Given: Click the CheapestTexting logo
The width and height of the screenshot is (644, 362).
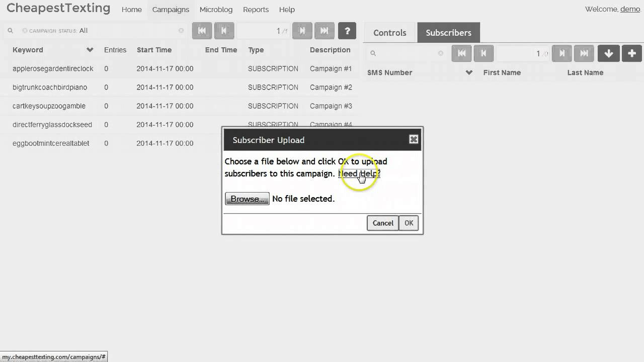Looking at the screenshot, I should [58, 8].
